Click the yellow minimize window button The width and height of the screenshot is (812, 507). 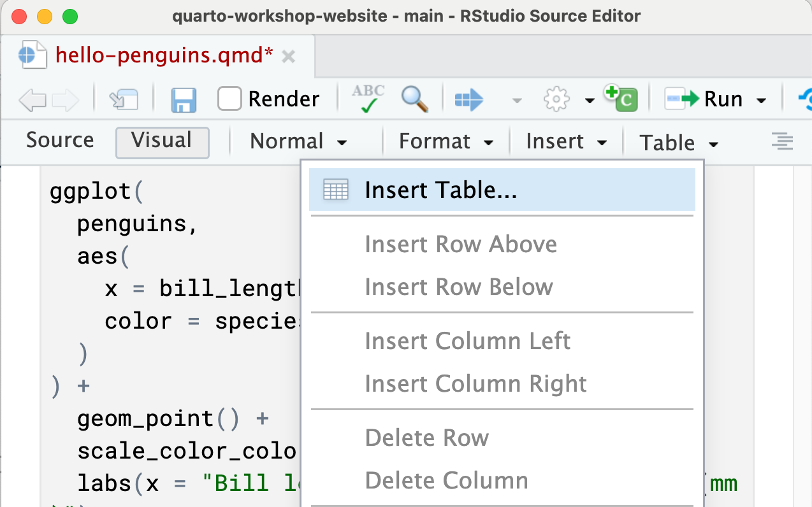[45, 17]
